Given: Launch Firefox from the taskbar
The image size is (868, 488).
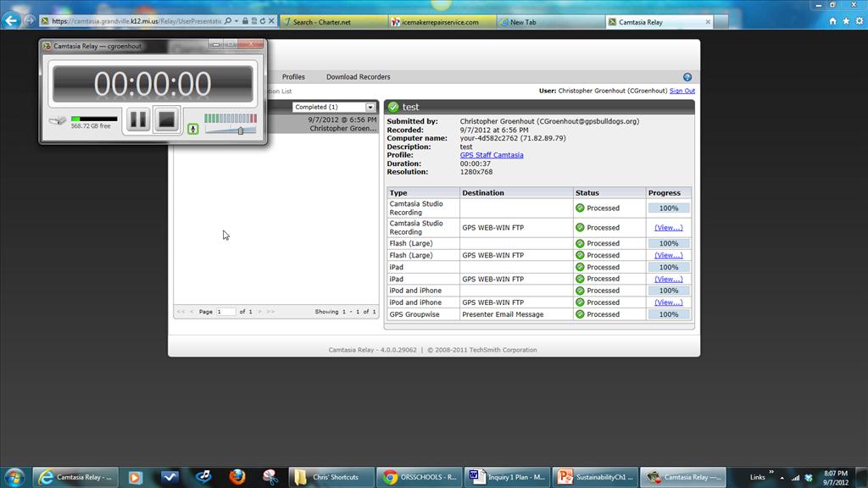Looking at the screenshot, I should (x=237, y=477).
